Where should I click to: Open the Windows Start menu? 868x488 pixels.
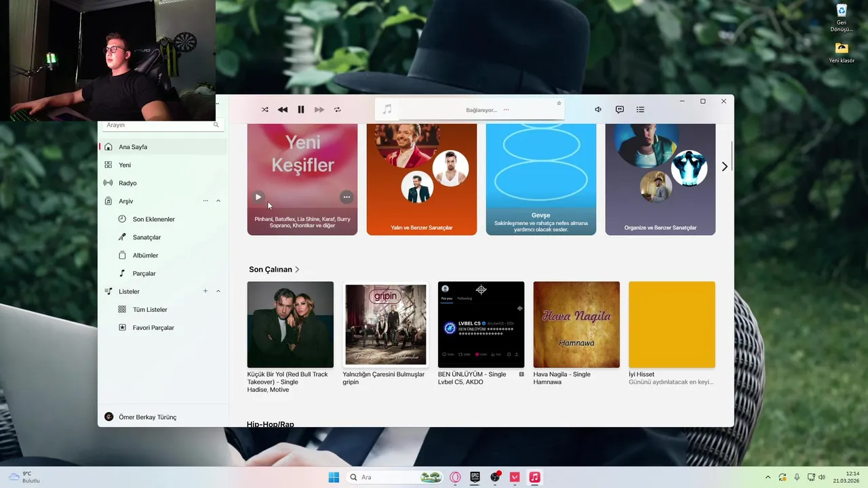pyautogui.click(x=334, y=477)
